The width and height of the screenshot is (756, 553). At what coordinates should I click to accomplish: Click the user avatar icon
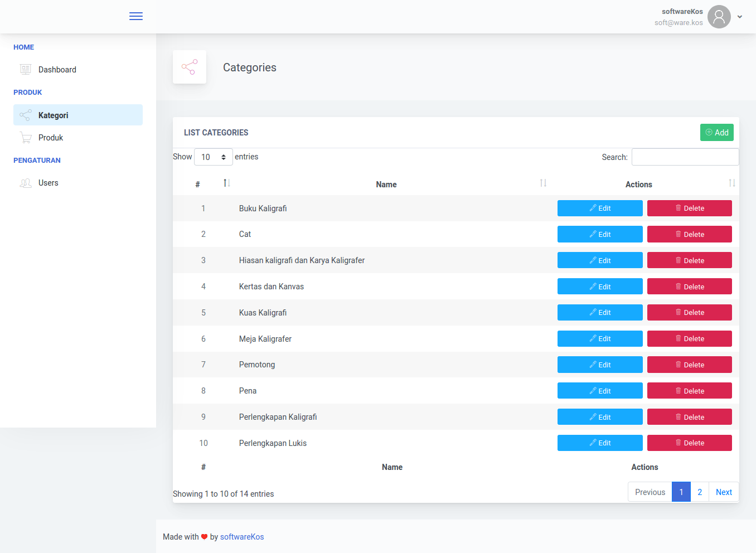pos(719,17)
